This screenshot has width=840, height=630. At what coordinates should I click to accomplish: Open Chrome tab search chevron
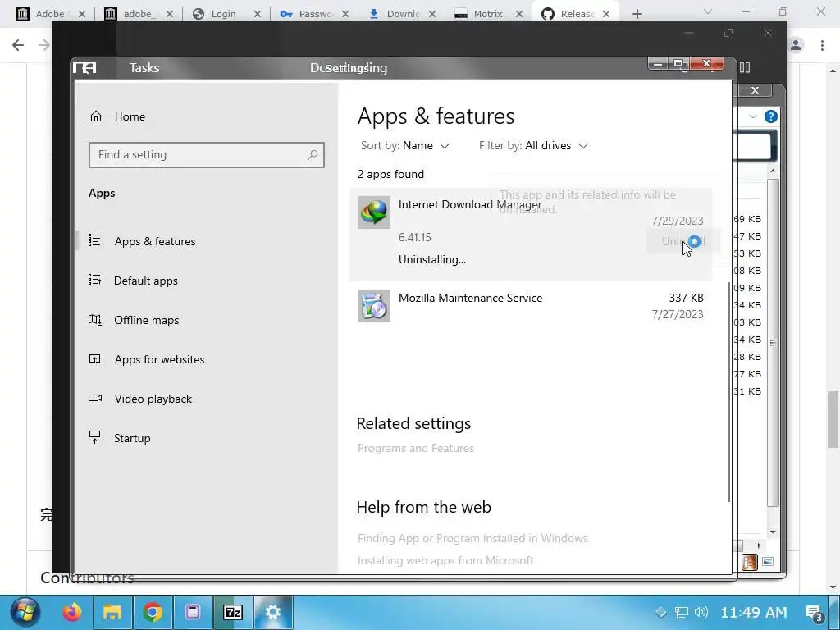click(708, 11)
